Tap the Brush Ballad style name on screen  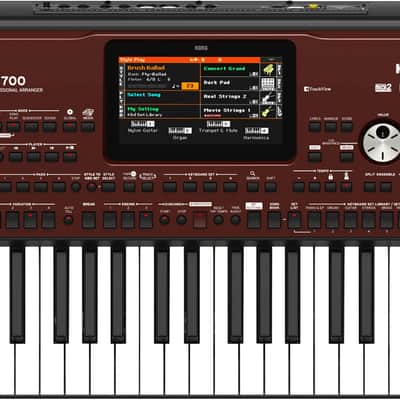pyautogui.click(x=146, y=68)
